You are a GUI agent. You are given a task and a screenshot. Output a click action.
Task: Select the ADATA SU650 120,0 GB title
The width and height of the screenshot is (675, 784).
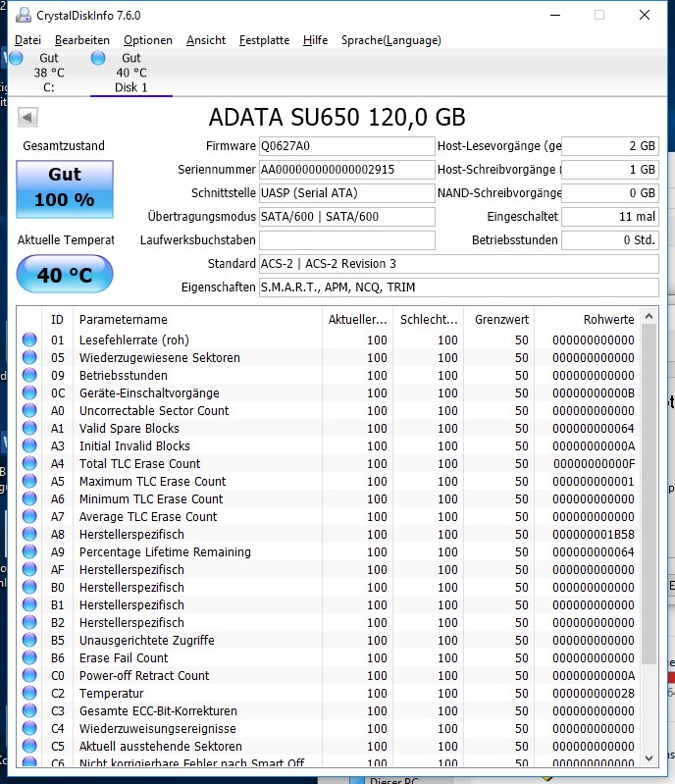coord(337,118)
